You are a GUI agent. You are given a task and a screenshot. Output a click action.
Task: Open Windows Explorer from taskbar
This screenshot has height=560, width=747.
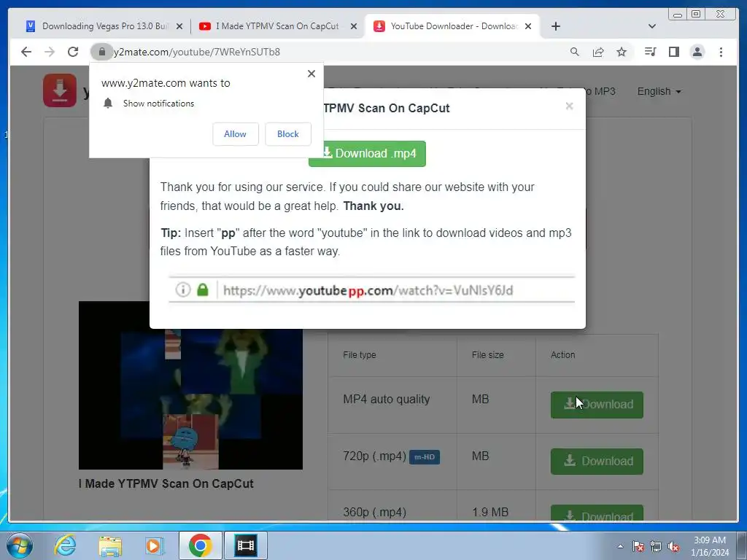(110, 545)
